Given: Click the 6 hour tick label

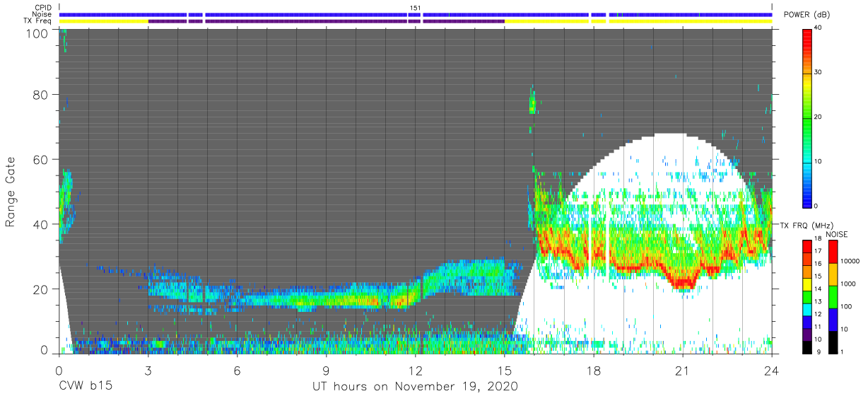Looking at the screenshot, I should click(x=237, y=370).
